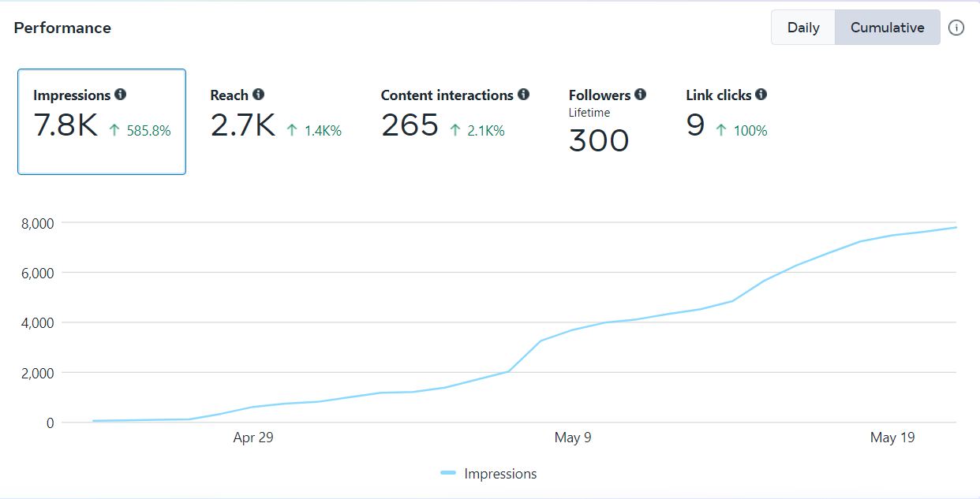The height and width of the screenshot is (499, 980).
Task: Switch the chart to Cumulative view
Action: pyautogui.click(x=887, y=28)
